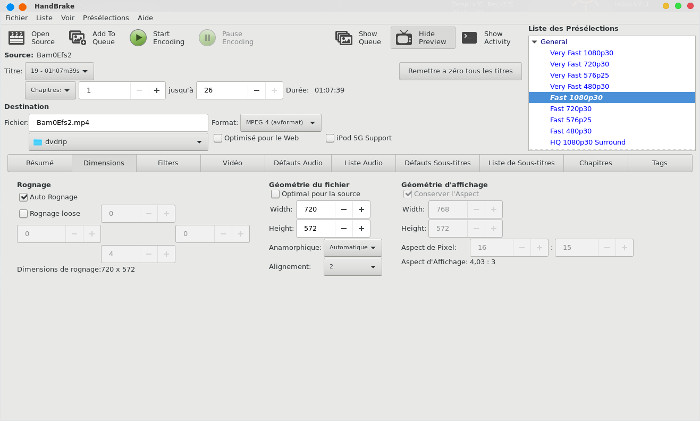Enable Optimisé pour le Web checkbox
The width and height of the screenshot is (700, 421).
[x=217, y=138]
